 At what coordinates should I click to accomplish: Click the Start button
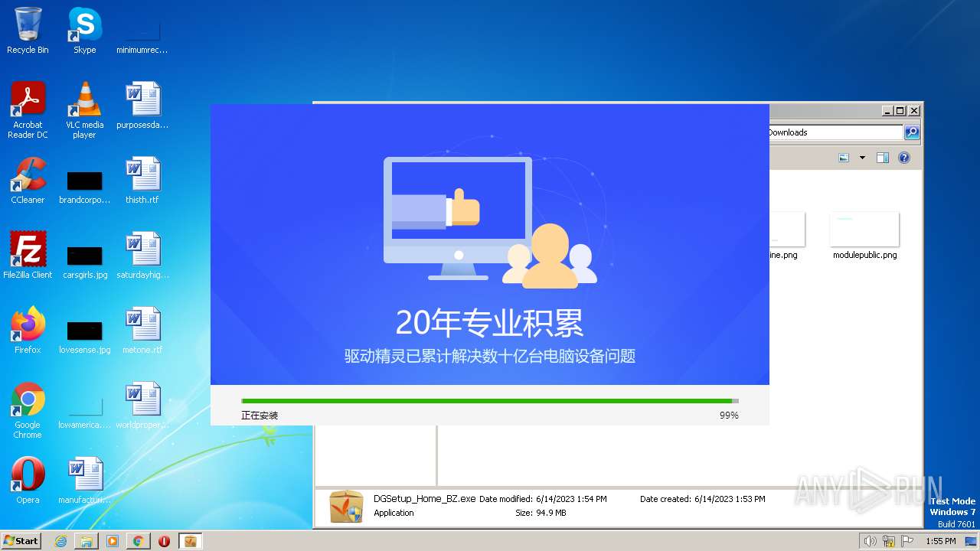(x=21, y=540)
